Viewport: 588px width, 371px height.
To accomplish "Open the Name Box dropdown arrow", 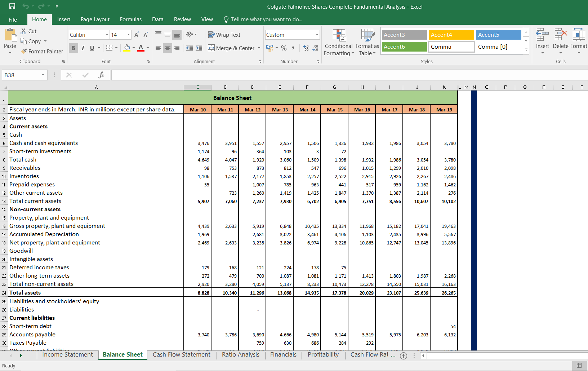I will click(x=43, y=75).
